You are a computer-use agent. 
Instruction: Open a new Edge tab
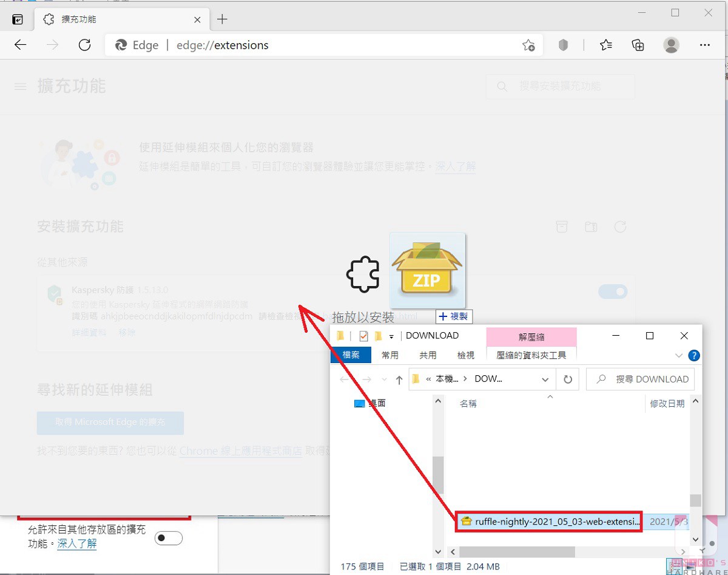tap(222, 19)
